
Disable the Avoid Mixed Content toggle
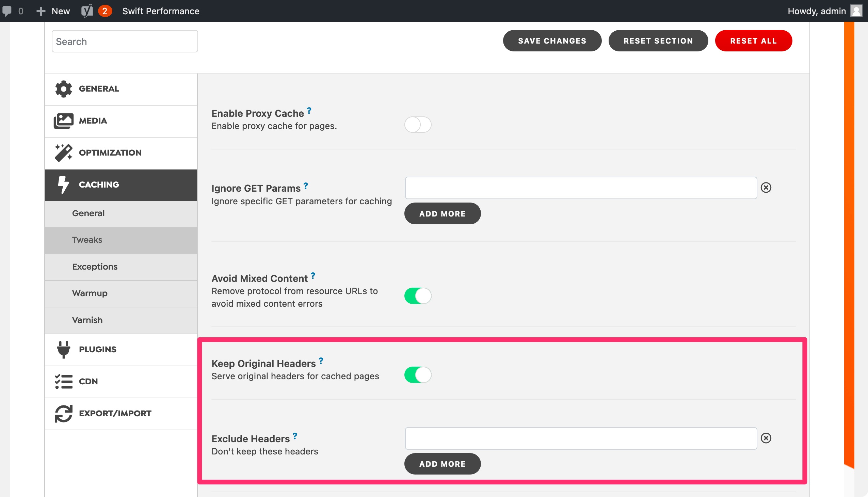(x=418, y=295)
